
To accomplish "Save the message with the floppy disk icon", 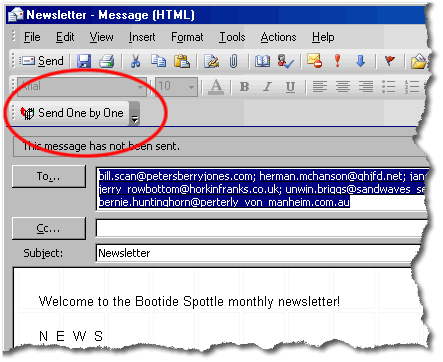I will (x=84, y=61).
